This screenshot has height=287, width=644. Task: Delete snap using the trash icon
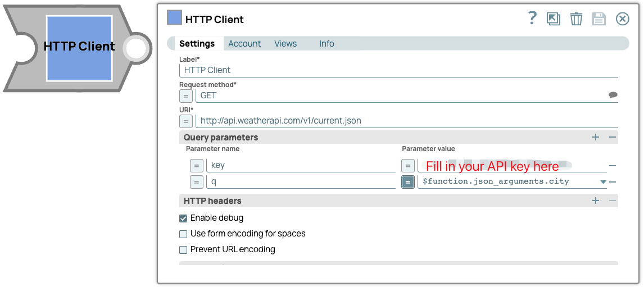(x=576, y=19)
